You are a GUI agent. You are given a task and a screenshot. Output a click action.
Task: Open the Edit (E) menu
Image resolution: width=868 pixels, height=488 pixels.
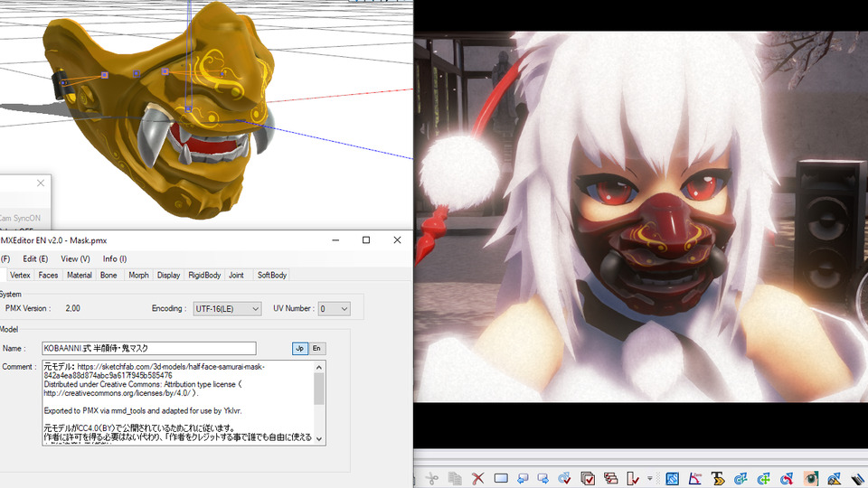pos(35,258)
